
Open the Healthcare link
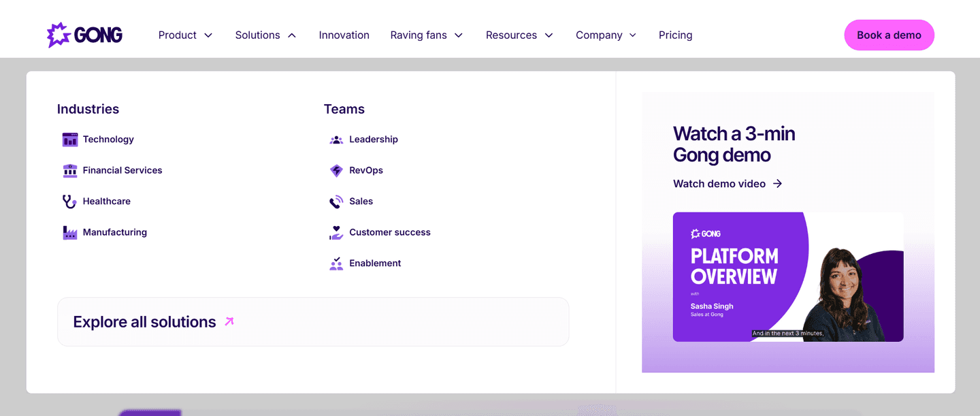click(107, 202)
